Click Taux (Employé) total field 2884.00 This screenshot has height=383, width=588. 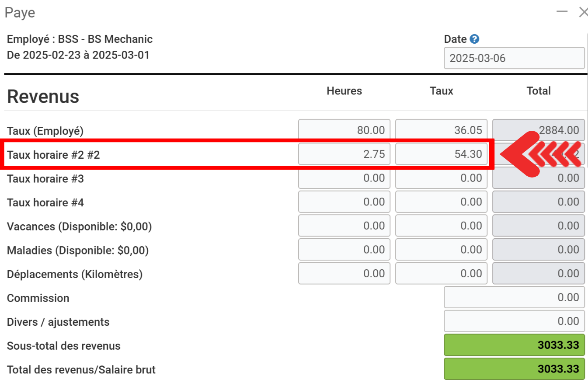tap(538, 130)
